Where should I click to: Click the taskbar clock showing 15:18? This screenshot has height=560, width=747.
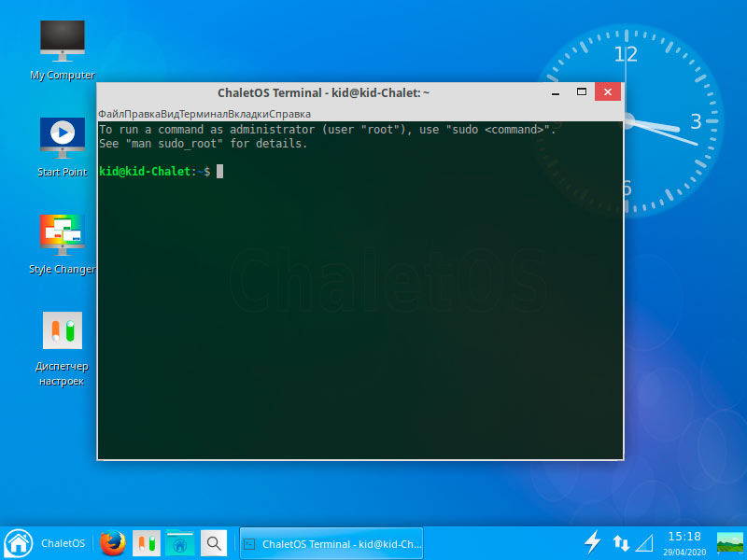pyautogui.click(x=684, y=542)
